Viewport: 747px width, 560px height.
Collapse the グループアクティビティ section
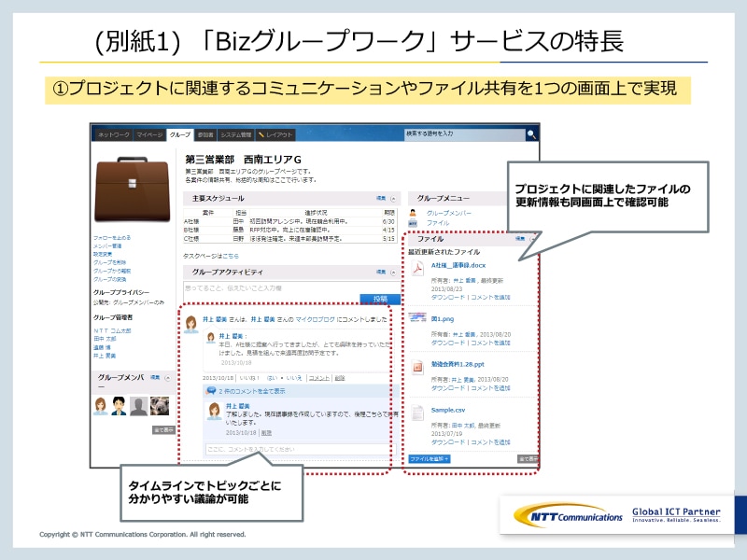point(393,273)
